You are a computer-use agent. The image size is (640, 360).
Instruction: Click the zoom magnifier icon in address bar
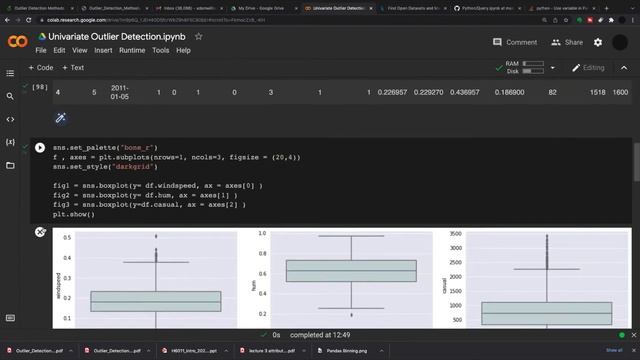pyautogui.click(x=544, y=20)
